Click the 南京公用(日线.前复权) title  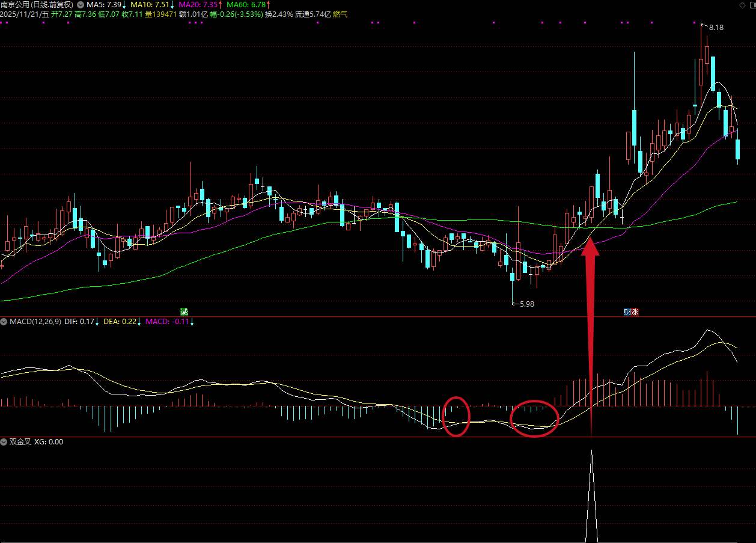37,5
